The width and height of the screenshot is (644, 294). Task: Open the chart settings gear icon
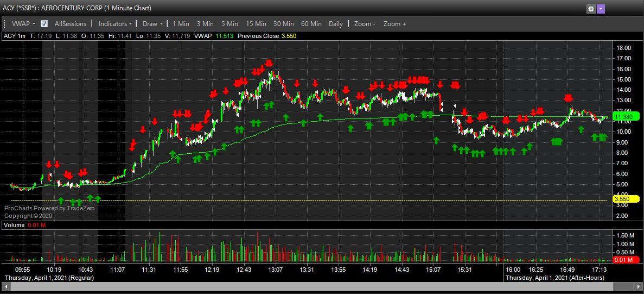tap(591, 9)
